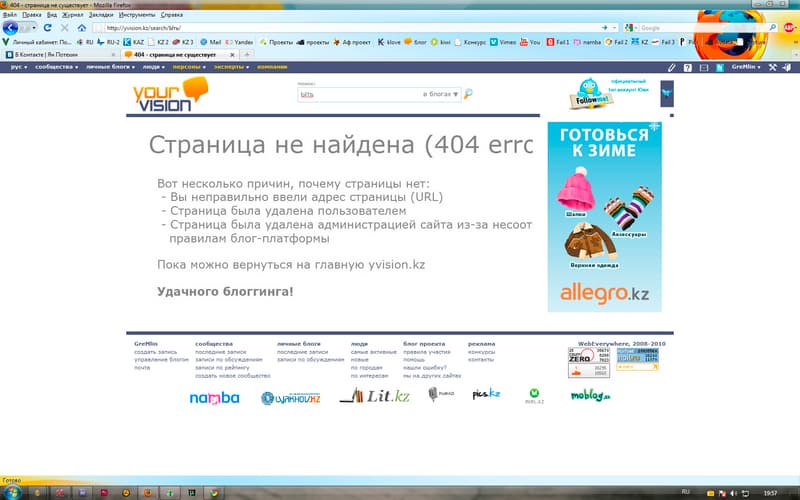The width and height of the screenshot is (800, 500).
Task: Click the 'самые активные' footer link
Action: (x=373, y=352)
